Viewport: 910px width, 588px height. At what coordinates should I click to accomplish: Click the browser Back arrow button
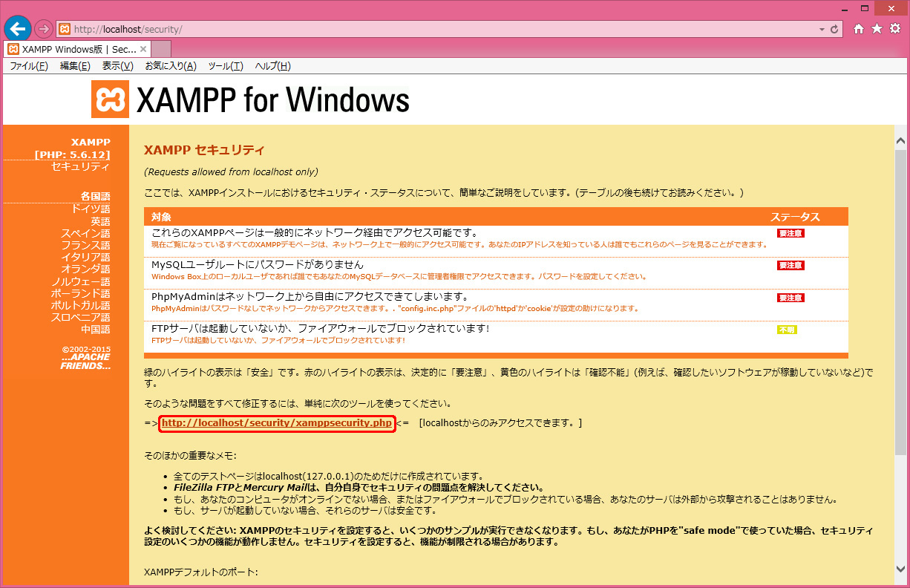18,29
